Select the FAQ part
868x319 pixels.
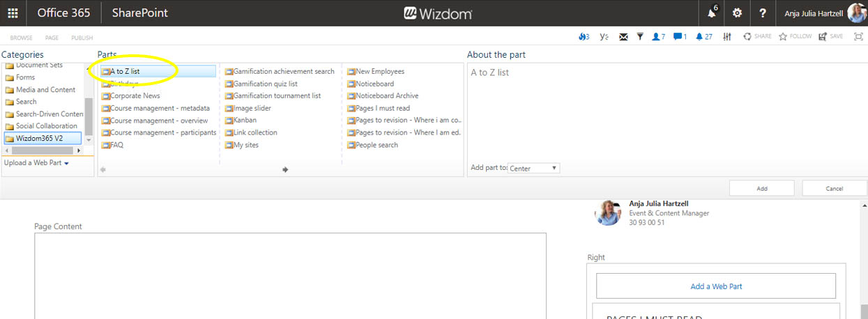(112, 145)
